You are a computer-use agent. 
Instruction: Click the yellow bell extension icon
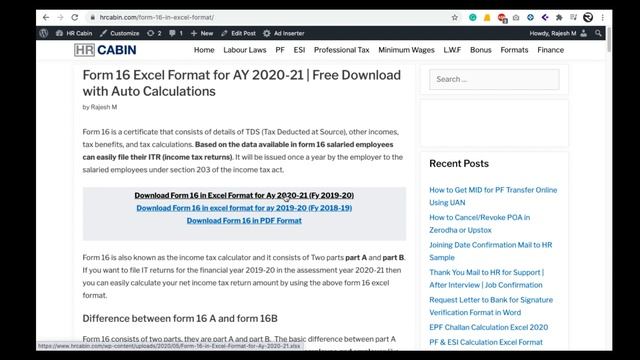487,18
